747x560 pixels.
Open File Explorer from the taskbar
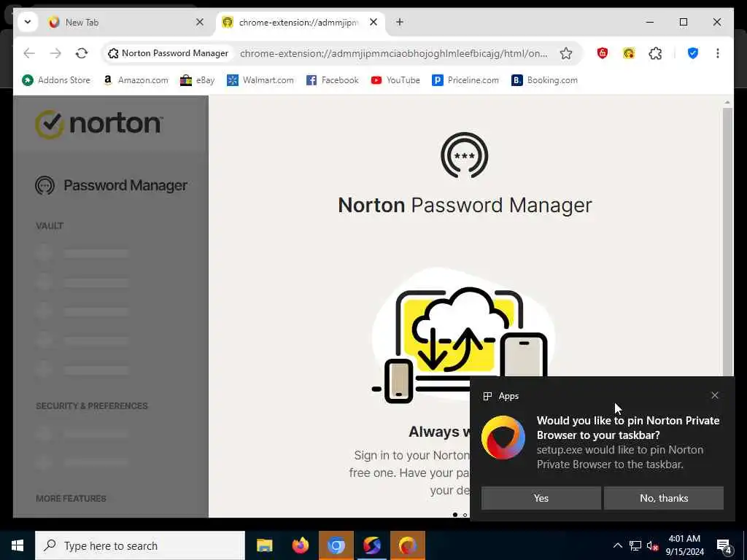click(x=264, y=545)
